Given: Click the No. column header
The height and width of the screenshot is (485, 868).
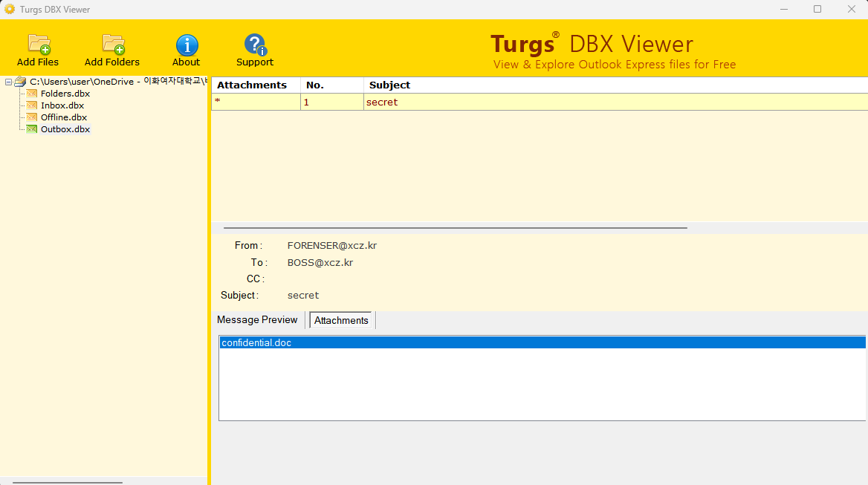Looking at the screenshot, I should [x=332, y=85].
